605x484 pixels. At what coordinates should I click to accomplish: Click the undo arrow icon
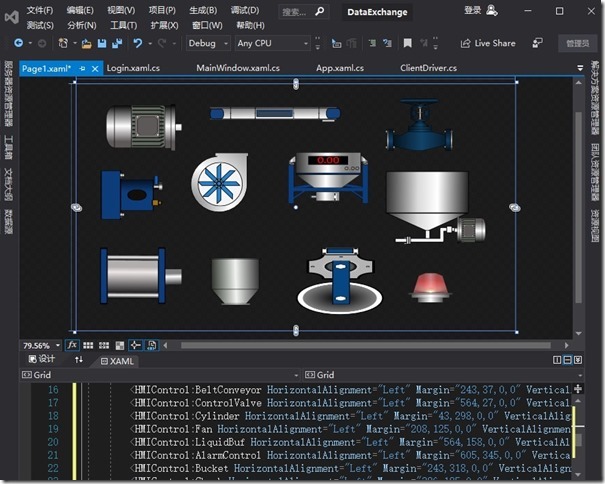point(137,43)
